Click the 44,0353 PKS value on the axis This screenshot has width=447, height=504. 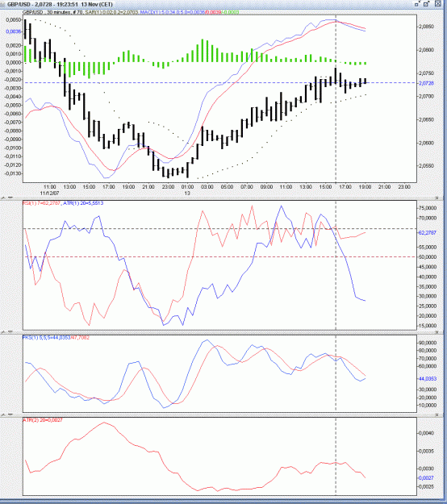point(428,379)
